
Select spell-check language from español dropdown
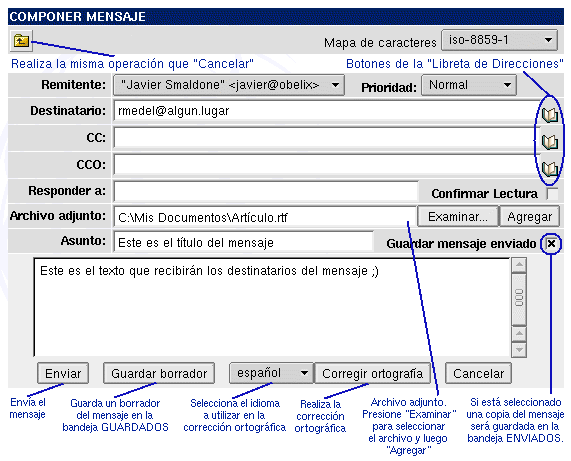[x=271, y=373]
